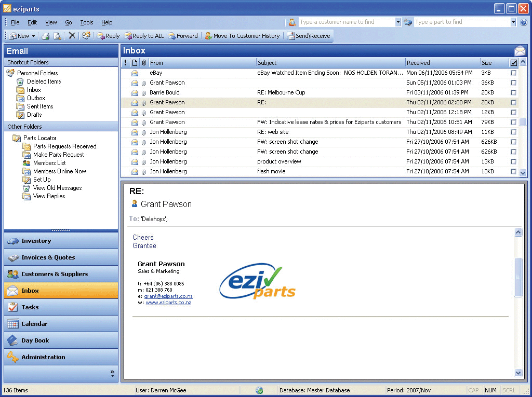The image size is (532, 397).
Task: Open help via the question mark icon
Action: pos(524,22)
